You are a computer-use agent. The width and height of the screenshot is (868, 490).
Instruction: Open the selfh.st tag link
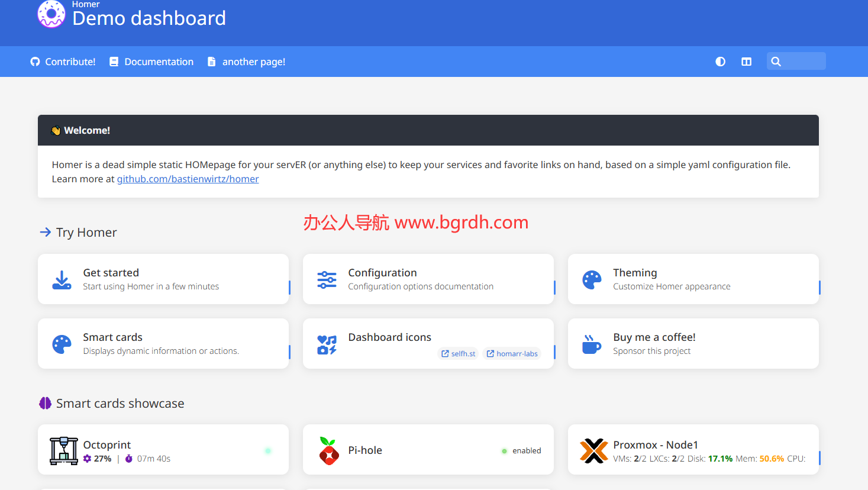pyautogui.click(x=458, y=353)
